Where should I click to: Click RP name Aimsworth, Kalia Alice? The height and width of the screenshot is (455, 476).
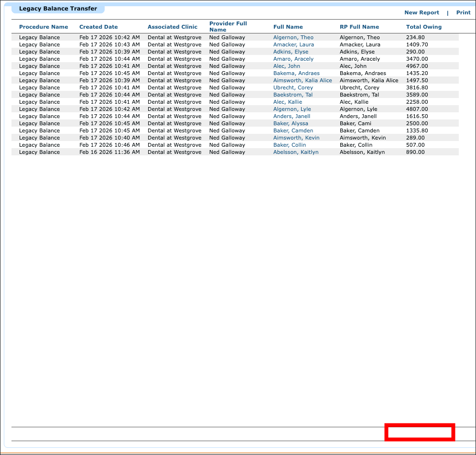coord(369,80)
